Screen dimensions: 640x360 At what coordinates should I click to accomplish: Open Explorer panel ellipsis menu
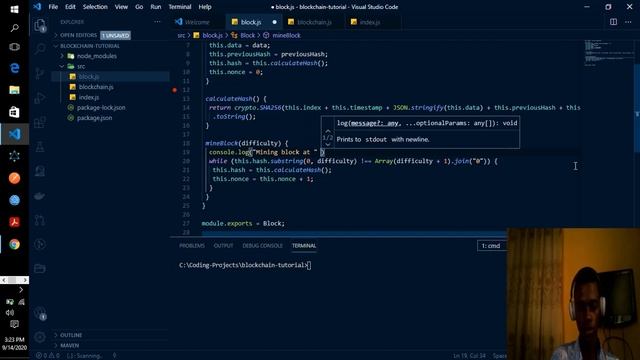pyautogui.click(x=157, y=22)
